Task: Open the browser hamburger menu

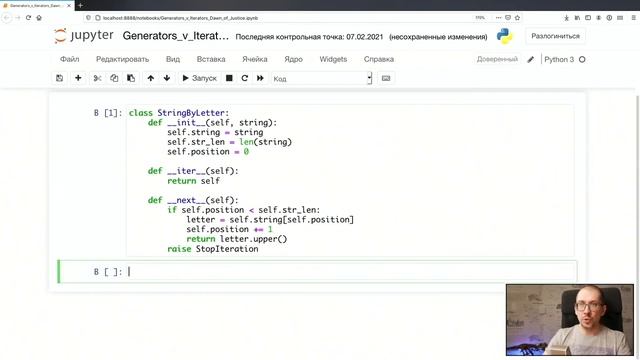Action: point(633,18)
